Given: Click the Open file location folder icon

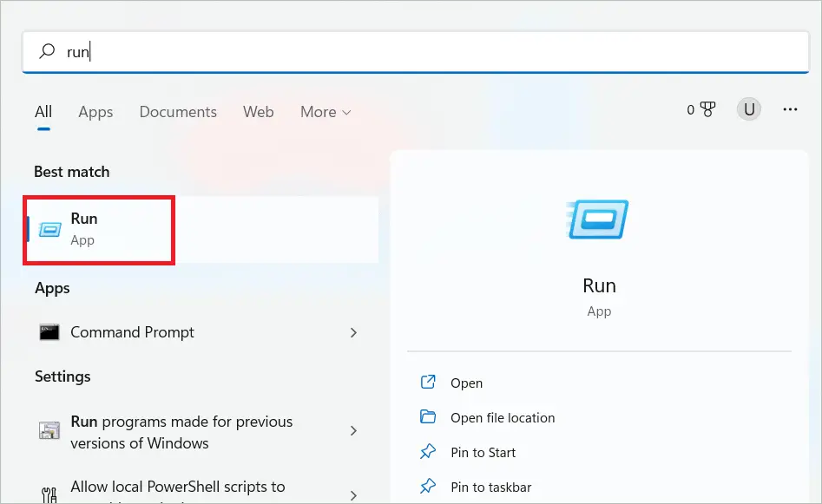Looking at the screenshot, I should [x=428, y=416].
